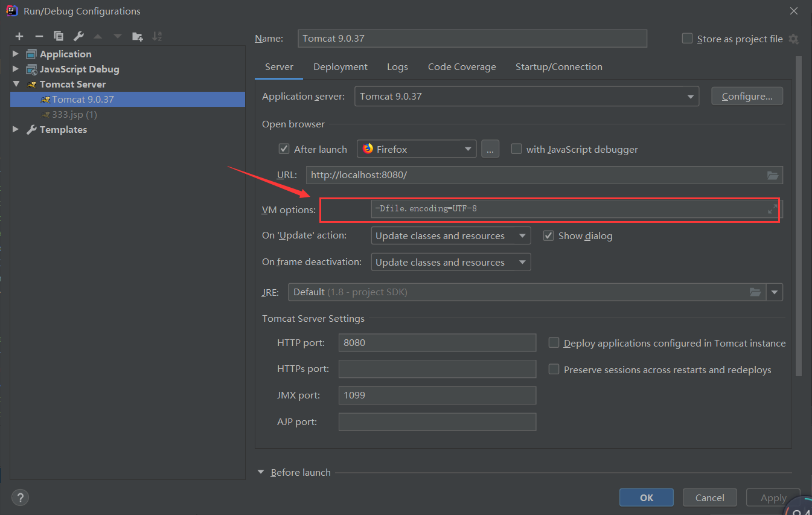
Task: Switch to the Startup/Connection tab
Action: pyautogui.click(x=559, y=67)
